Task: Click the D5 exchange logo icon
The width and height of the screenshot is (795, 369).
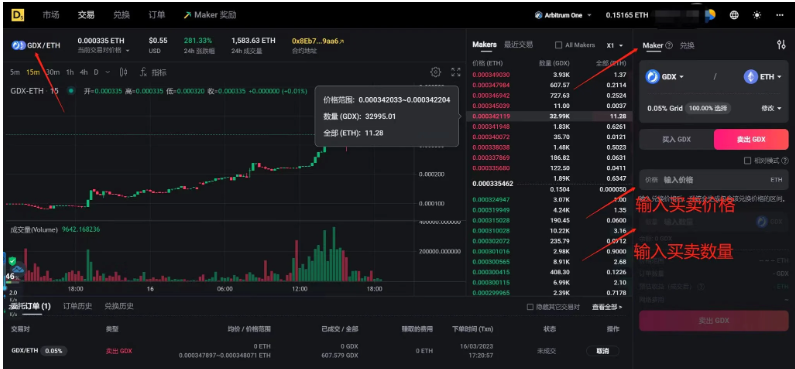Action: 20,15
